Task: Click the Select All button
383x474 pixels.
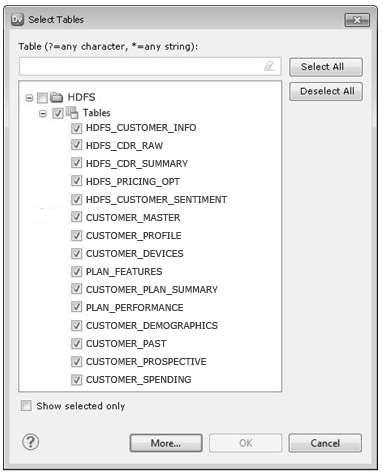Action: coord(326,67)
